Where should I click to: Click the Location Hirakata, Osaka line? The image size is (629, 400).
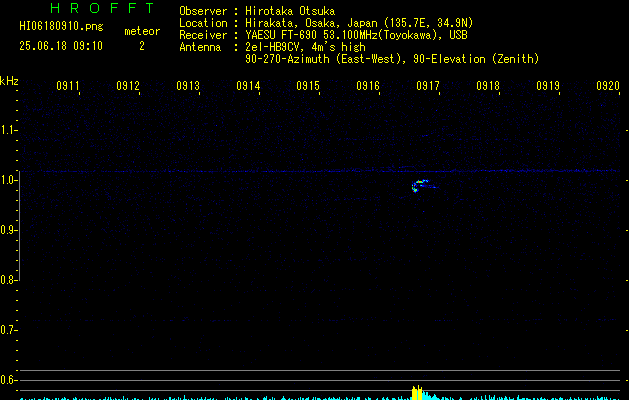pos(326,23)
